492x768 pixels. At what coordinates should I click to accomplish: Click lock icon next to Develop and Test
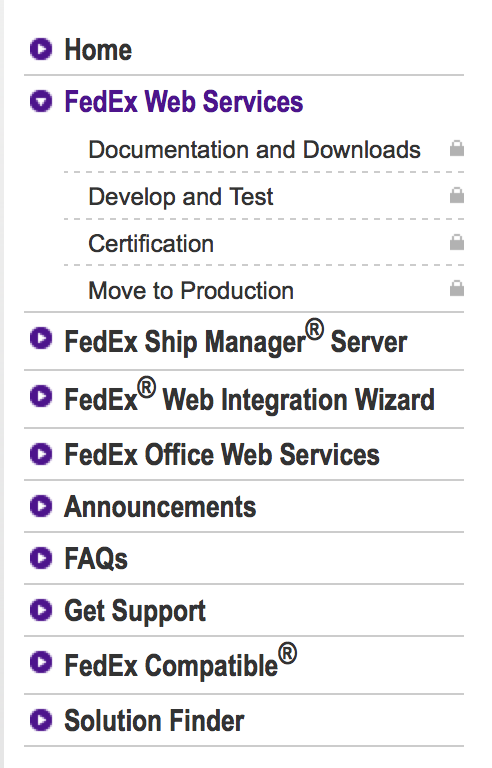[x=457, y=195]
